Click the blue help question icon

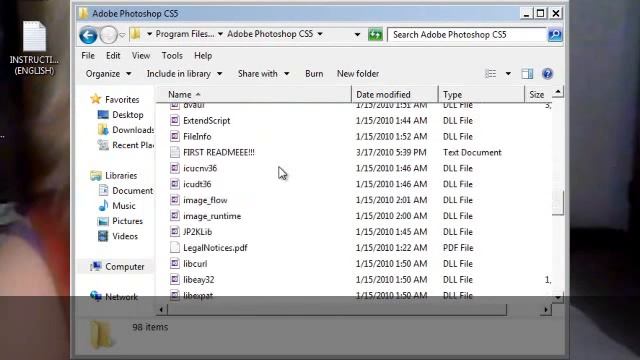point(547,74)
